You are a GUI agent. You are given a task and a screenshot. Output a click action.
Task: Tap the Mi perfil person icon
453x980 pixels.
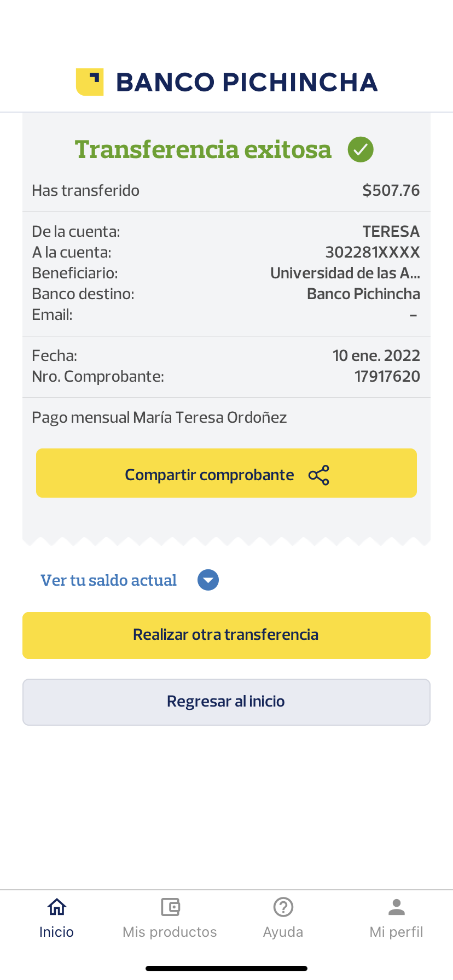click(397, 907)
